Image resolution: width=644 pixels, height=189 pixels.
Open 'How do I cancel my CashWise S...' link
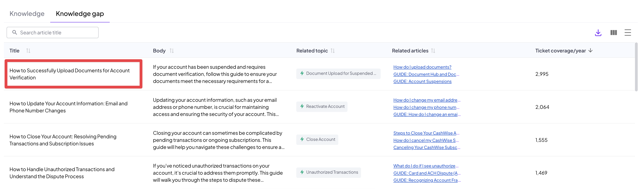point(426,140)
